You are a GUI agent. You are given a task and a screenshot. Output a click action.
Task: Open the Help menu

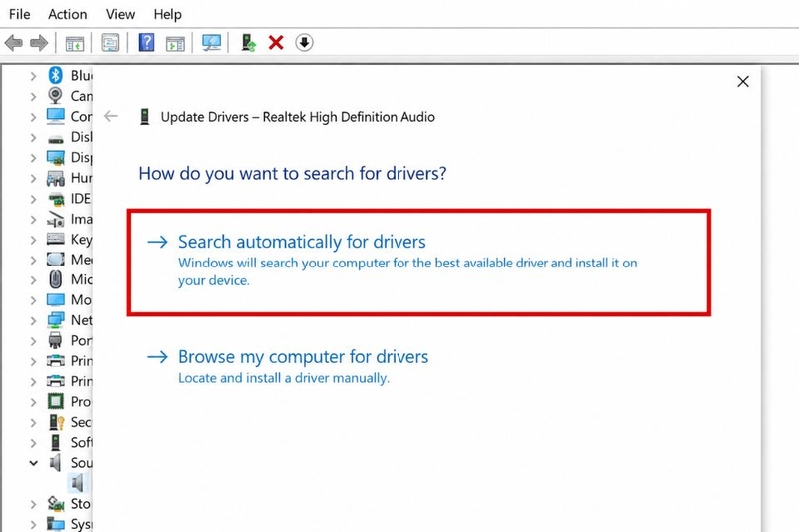click(167, 14)
